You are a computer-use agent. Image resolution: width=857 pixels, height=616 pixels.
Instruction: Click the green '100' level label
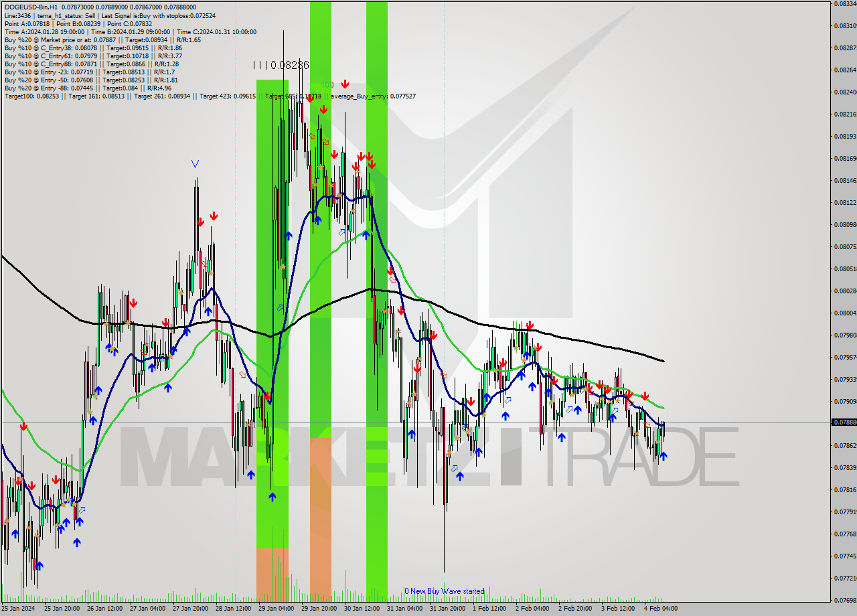point(327,85)
